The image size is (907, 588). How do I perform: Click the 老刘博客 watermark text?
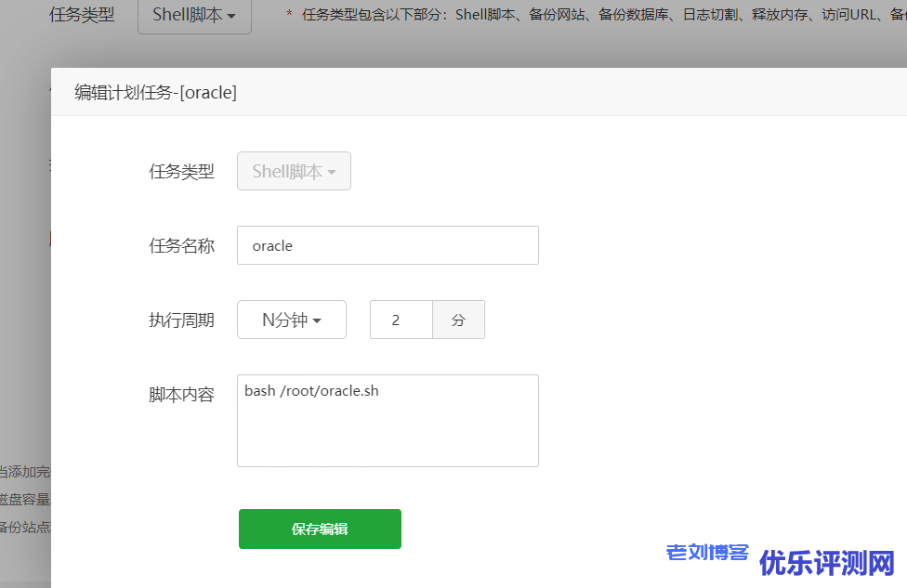pos(707,553)
